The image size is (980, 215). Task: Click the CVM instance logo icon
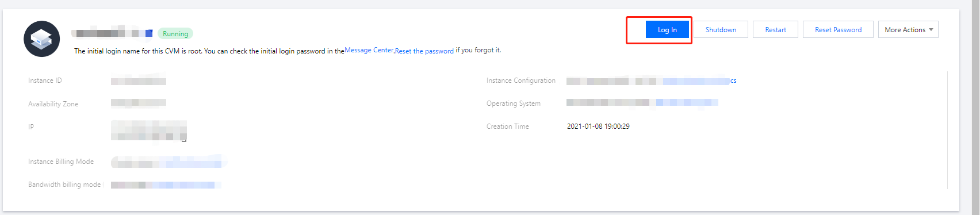(x=42, y=39)
